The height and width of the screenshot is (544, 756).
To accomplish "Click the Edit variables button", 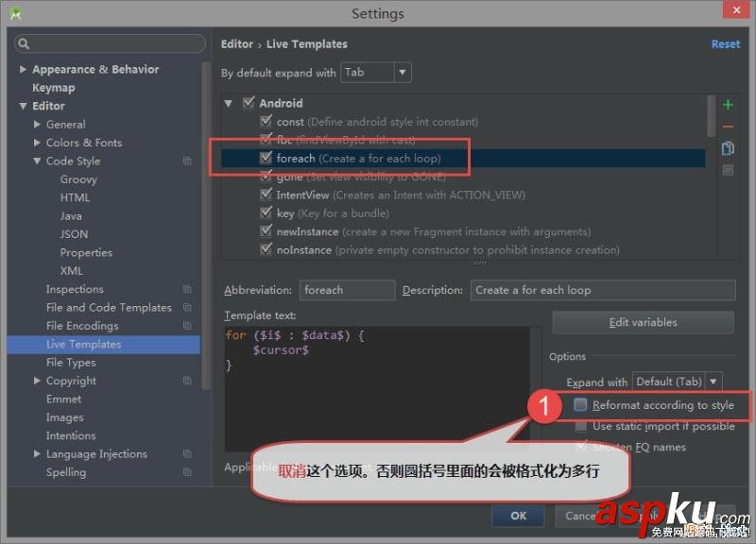I will (643, 322).
